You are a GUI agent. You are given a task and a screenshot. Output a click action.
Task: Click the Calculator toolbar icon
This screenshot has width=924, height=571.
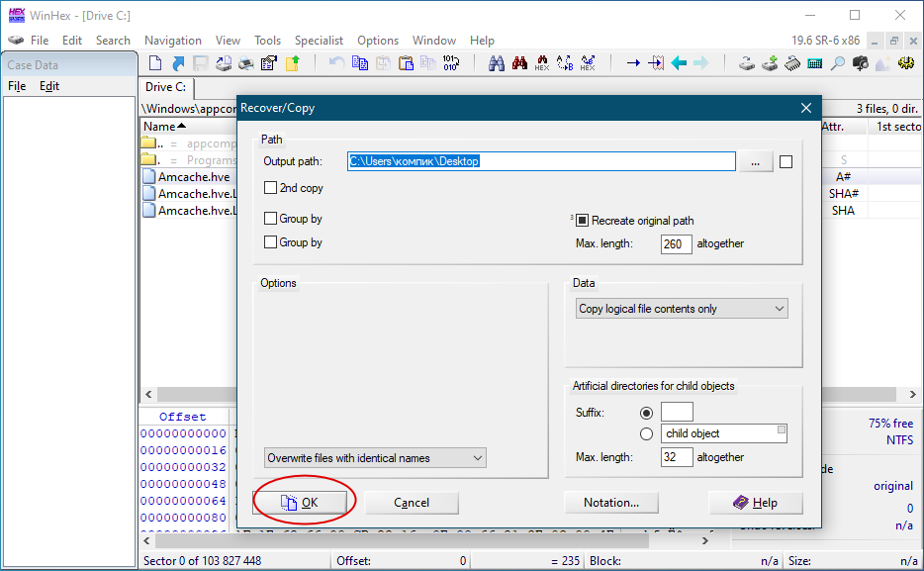815,63
